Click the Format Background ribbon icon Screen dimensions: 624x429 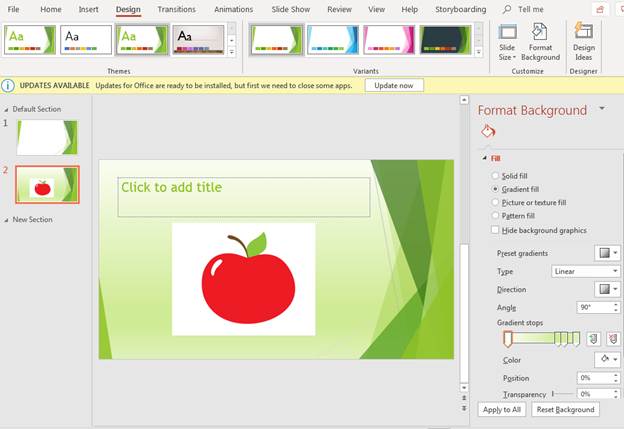[540, 42]
